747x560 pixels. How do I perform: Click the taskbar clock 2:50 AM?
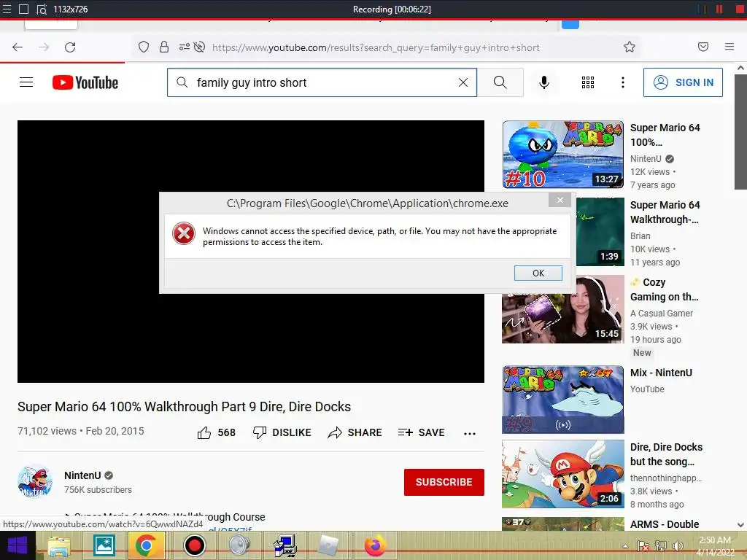[715, 540]
